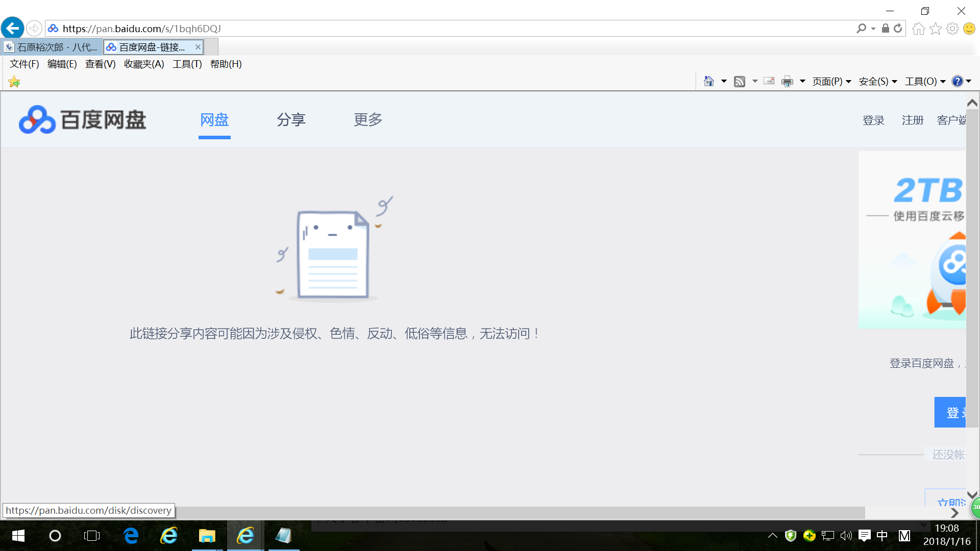Expand the home page dropdown arrow
The width and height of the screenshot is (980, 551).
point(724,81)
